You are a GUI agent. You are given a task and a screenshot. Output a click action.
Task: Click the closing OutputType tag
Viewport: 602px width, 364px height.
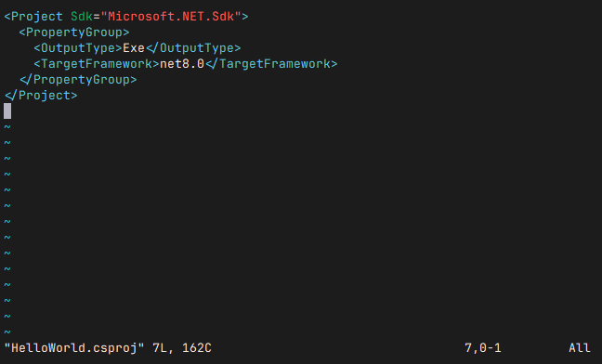[193, 48]
